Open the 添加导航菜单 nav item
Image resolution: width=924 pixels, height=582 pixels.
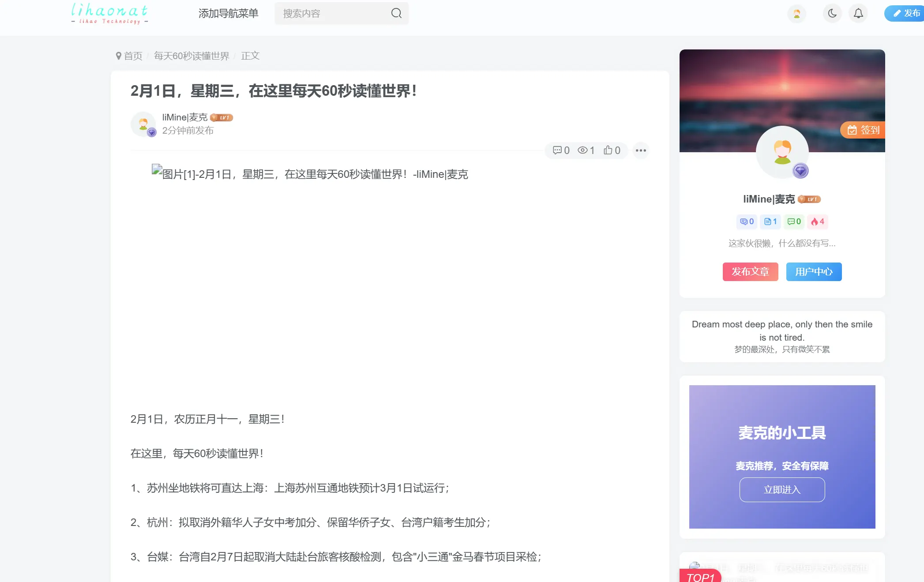coord(228,14)
